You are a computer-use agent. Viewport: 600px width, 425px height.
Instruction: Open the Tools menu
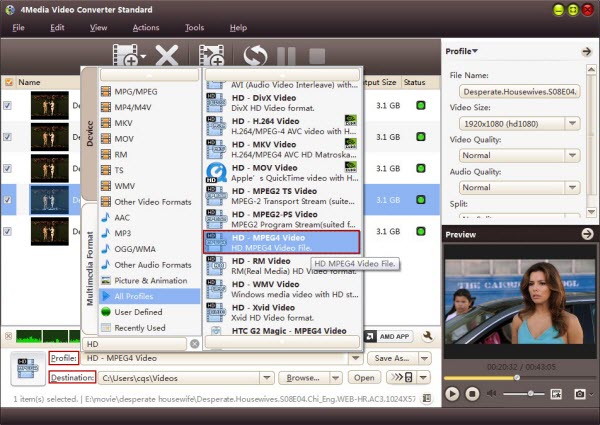(194, 27)
